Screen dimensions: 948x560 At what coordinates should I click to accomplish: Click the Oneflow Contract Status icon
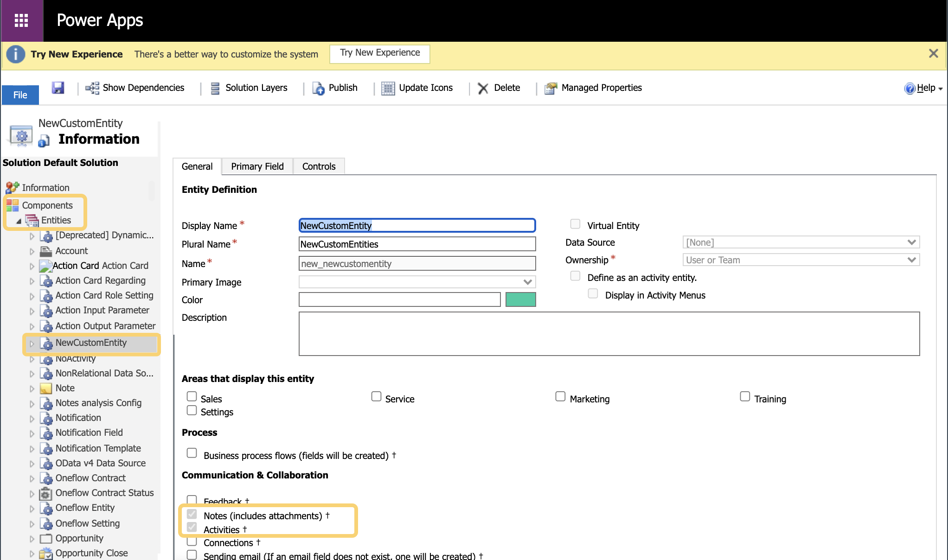(x=45, y=493)
